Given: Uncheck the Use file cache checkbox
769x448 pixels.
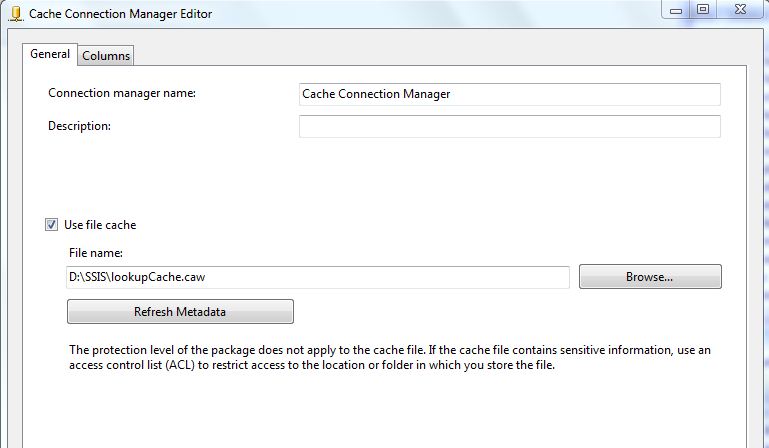Looking at the screenshot, I should coord(51,225).
